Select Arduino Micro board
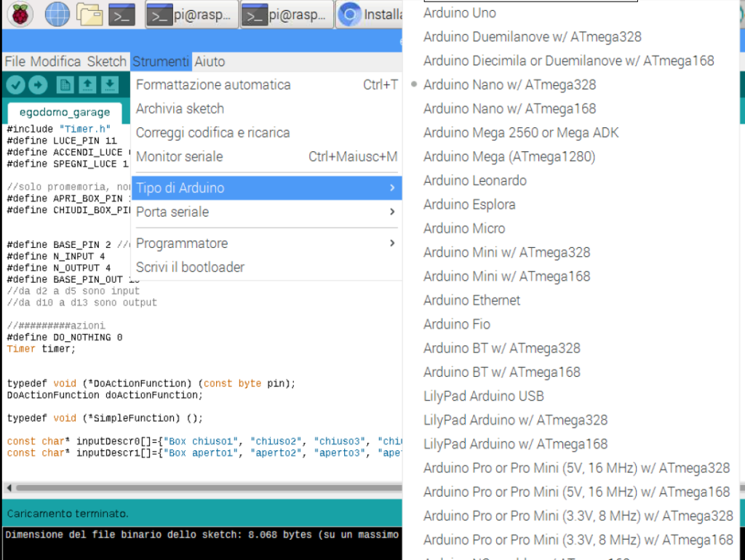Image resolution: width=745 pixels, height=560 pixels. point(571,228)
